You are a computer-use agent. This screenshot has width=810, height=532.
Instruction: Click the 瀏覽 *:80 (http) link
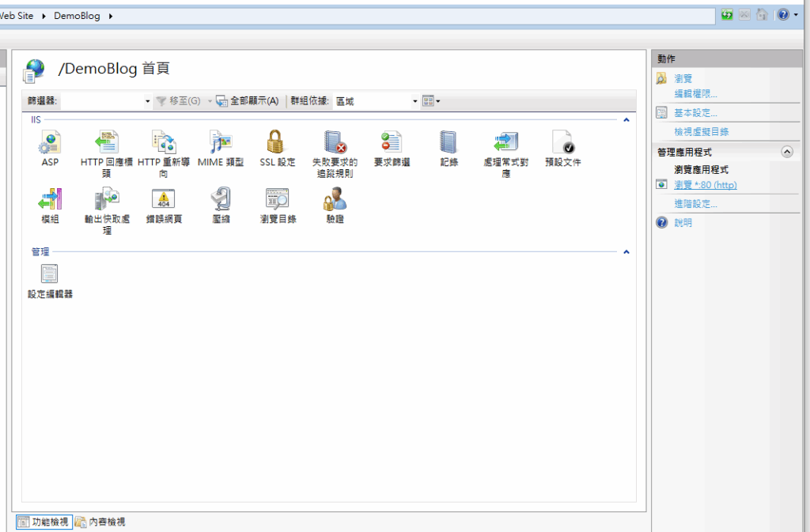coord(705,185)
